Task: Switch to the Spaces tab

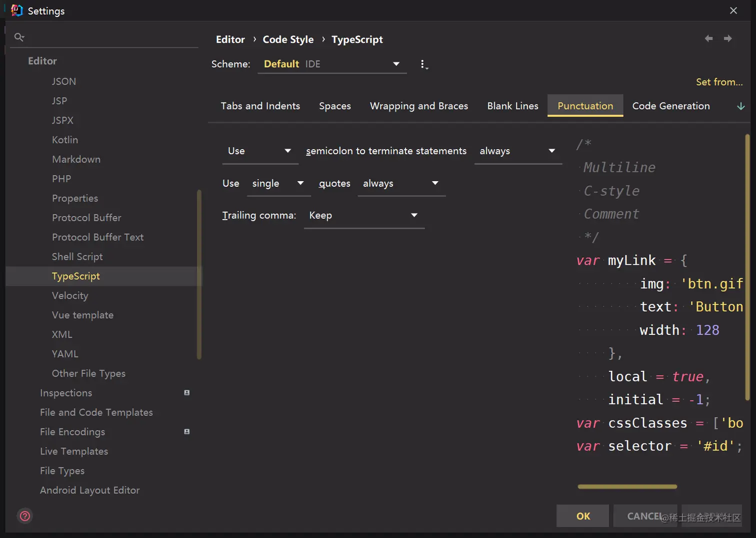Action: [335, 106]
